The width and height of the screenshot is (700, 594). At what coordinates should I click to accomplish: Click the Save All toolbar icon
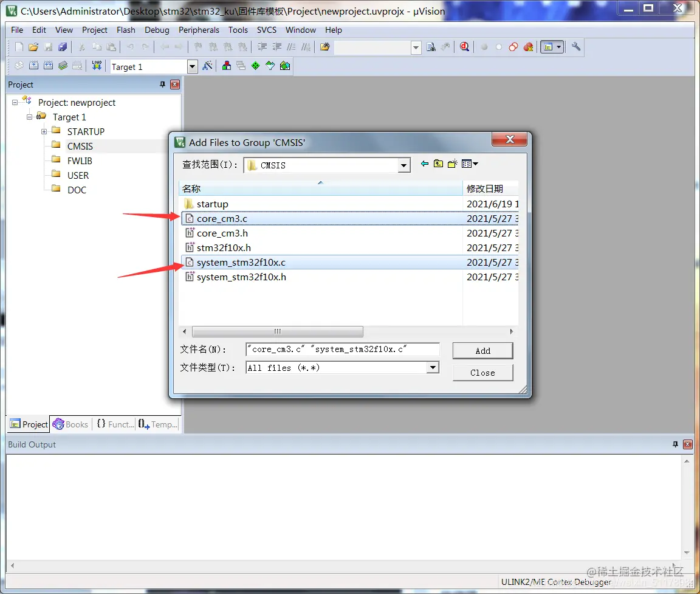click(63, 47)
